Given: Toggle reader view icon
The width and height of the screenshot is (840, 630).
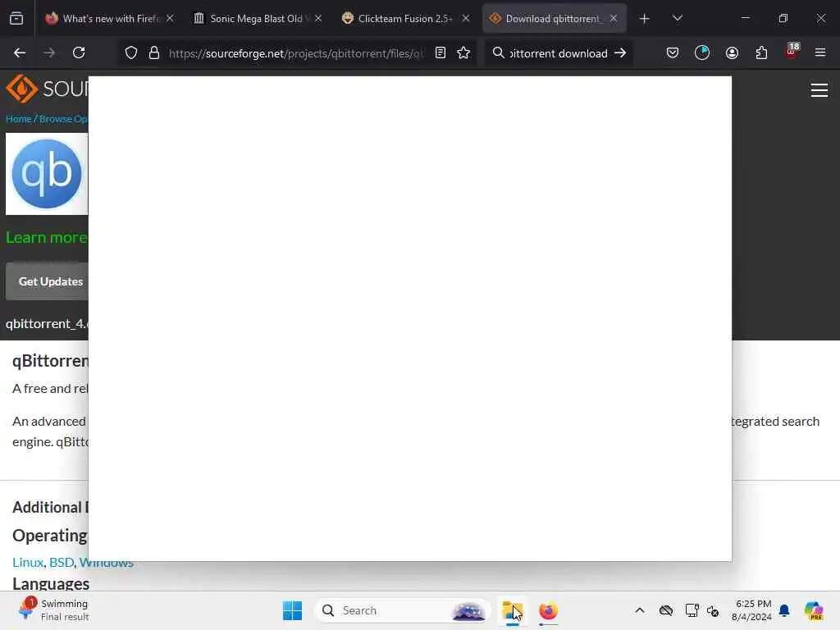Looking at the screenshot, I should [x=441, y=53].
